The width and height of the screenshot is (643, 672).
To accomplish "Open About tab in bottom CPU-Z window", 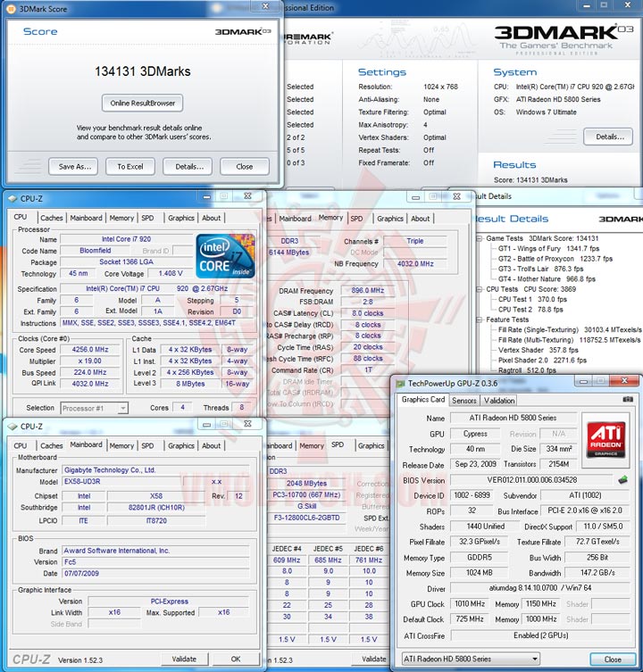I will [211, 445].
